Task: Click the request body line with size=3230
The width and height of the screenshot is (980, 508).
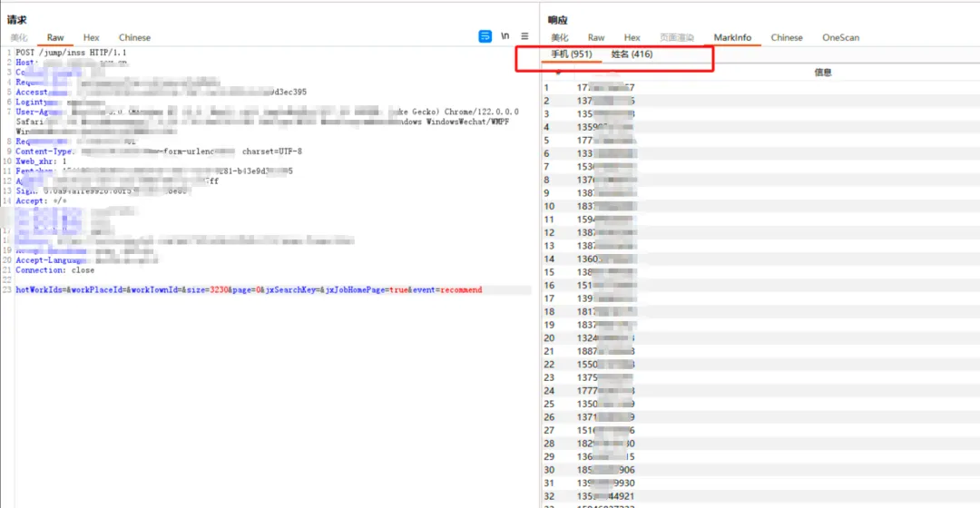Action: point(249,290)
